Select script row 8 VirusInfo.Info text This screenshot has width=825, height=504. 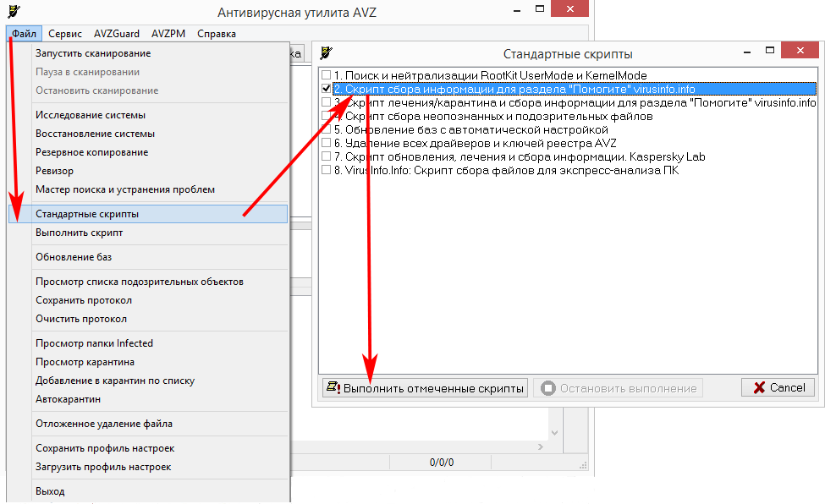(506, 171)
